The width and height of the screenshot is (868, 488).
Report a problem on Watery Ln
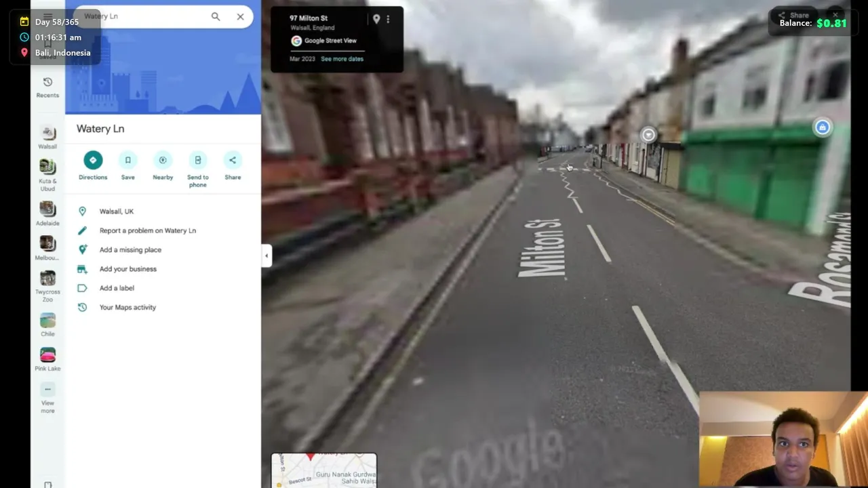(163, 230)
